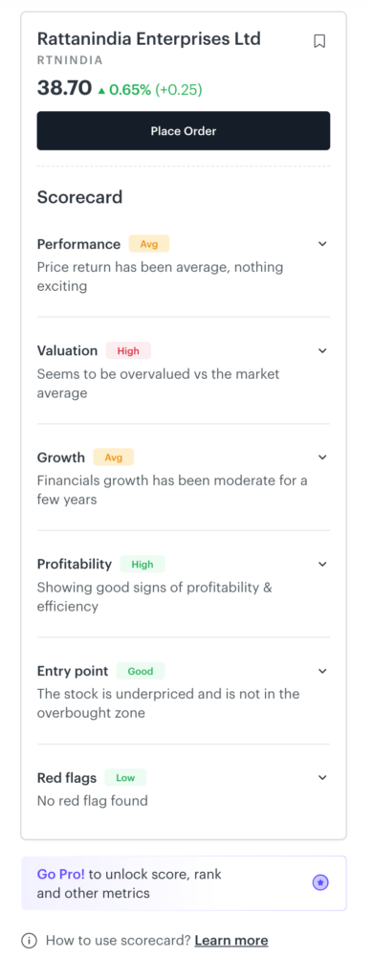Screen dimensions: 373x980
Task: Click the Avg badge next to Growth
Action: (114, 457)
